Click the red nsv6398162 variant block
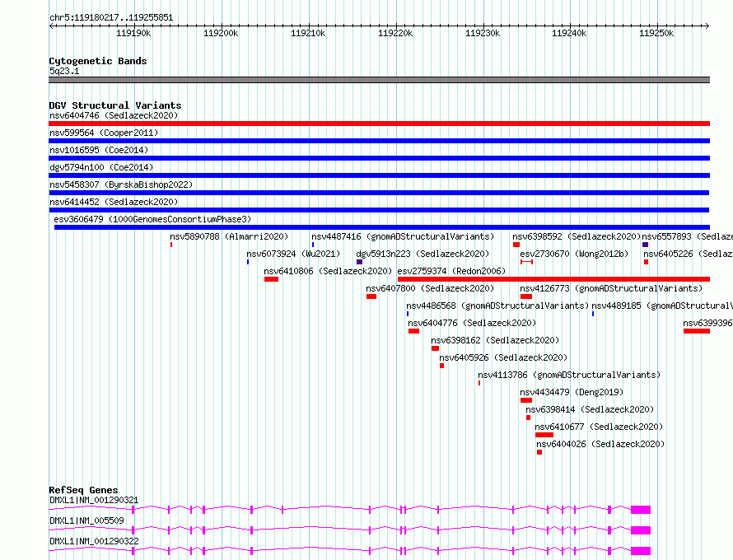 click(x=435, y=348)
